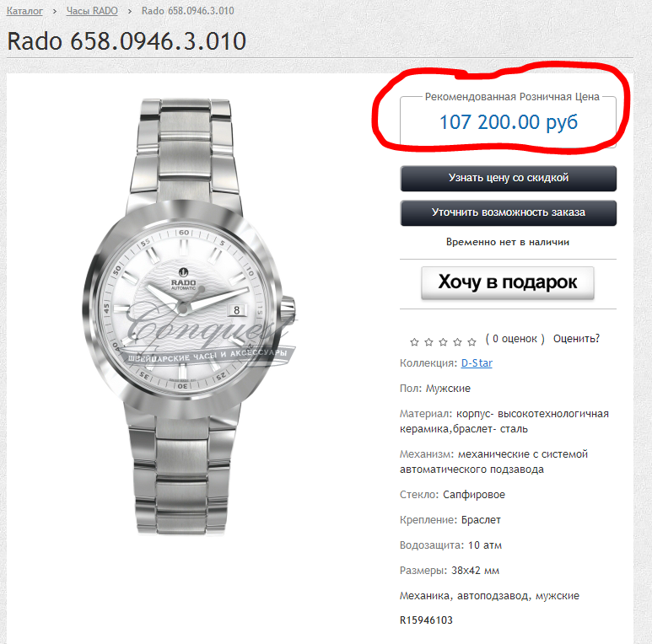Click the R15946103 reference number
This screenshot has width=652, height=644.
click(426, 620)
